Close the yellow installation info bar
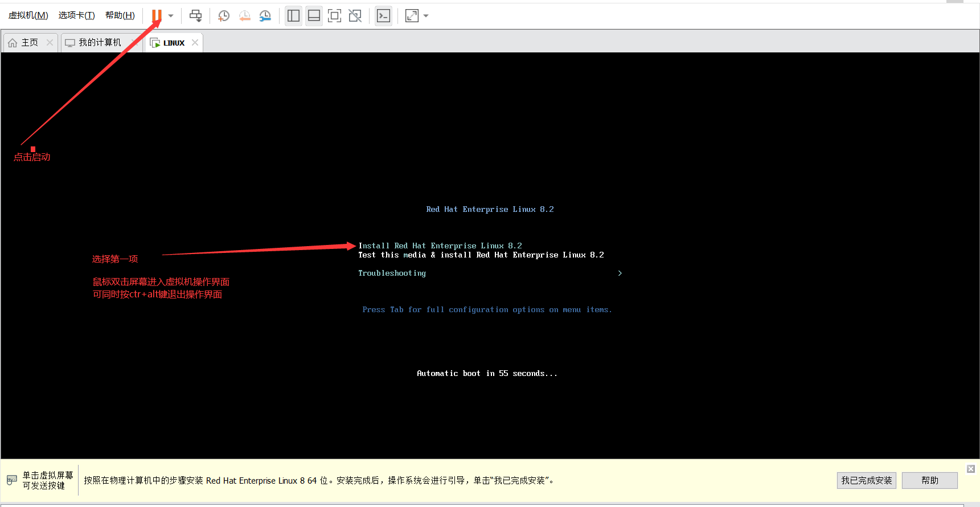 (x=971, y=469)
